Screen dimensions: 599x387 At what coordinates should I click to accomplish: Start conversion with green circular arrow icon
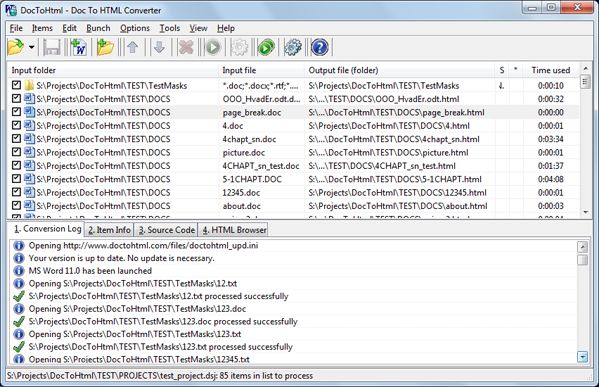tap(266, 47)
